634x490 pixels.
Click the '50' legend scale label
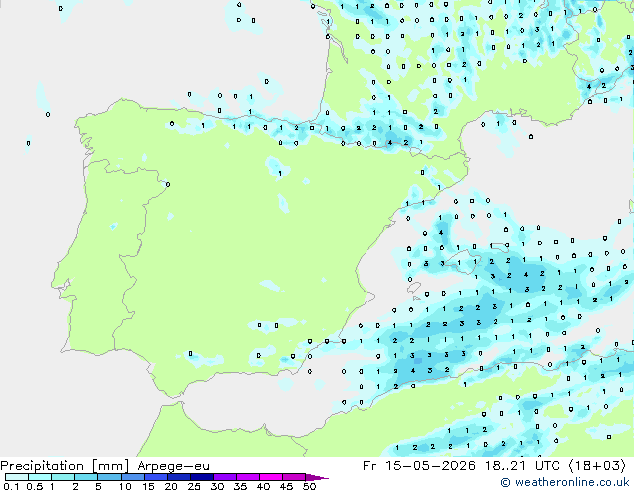click(309, 486)
